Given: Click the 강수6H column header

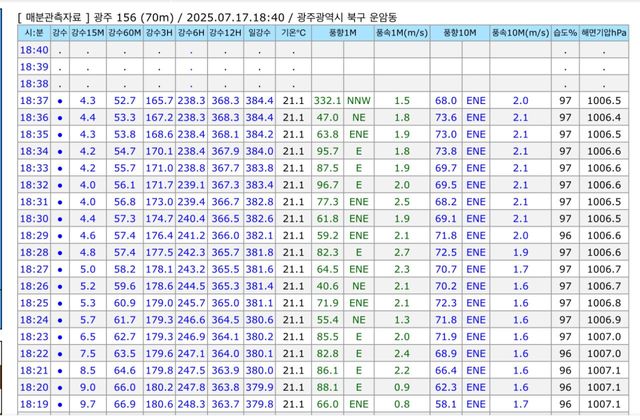Looking at the screenshot, I should point(191,33).
